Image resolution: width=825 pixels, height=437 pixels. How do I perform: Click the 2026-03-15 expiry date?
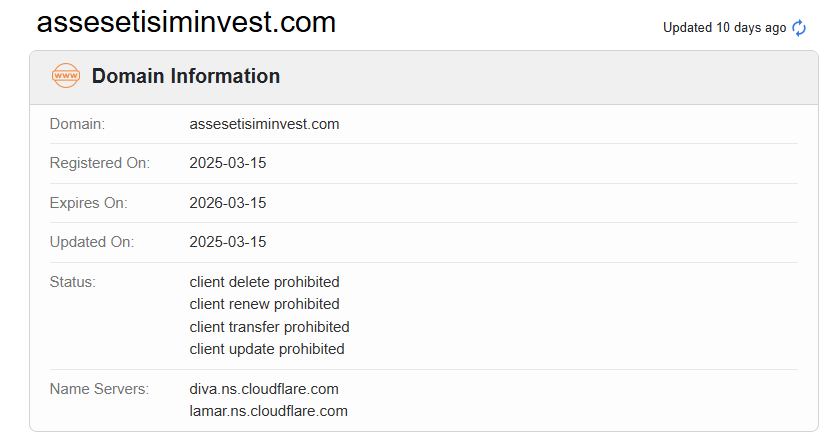[228, 203]
